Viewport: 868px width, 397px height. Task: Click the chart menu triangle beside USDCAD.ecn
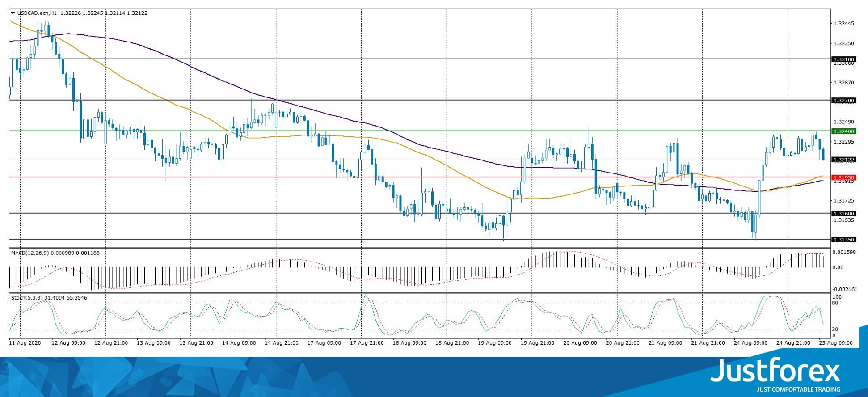[13, 13]
